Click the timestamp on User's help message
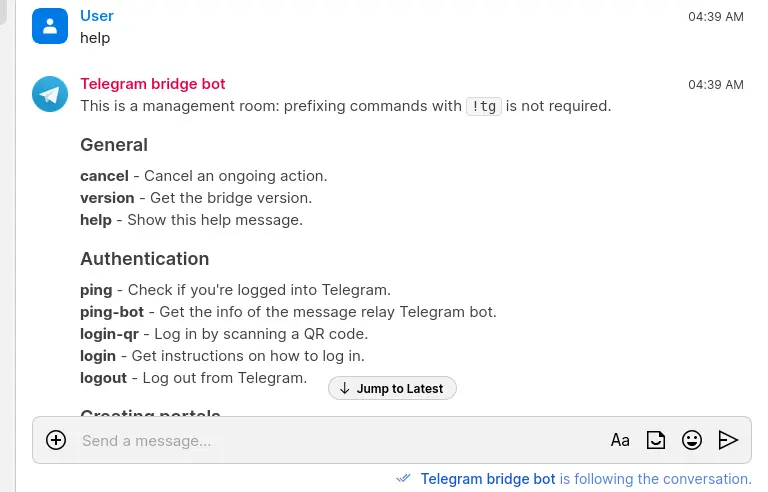Viewport: 768px width, 492px height. [716, 17]
